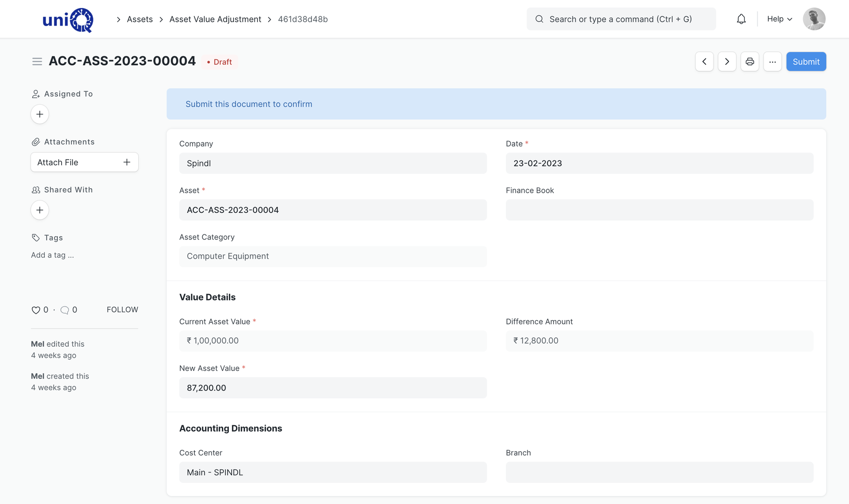The image size is (849, 504).
Task: Click the empty Finance Book field
Action: (x=659, y=210)
